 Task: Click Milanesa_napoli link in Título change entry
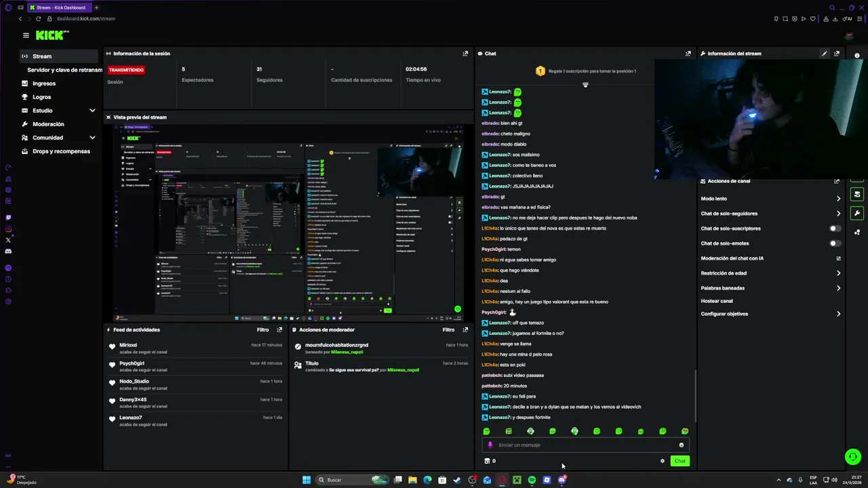[x=403, y=370]
